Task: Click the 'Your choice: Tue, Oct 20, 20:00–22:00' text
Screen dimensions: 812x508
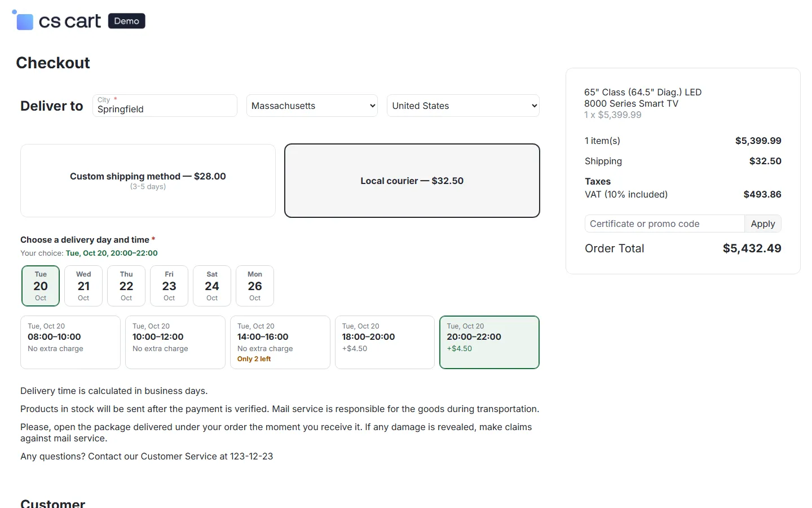Action: (x=89, y=253)
